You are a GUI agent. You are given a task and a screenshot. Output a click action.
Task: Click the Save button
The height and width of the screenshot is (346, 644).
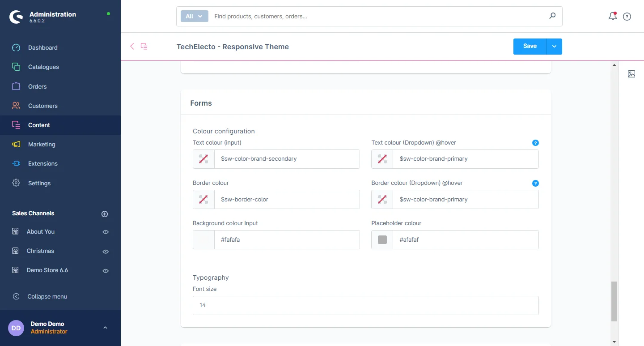530,46
